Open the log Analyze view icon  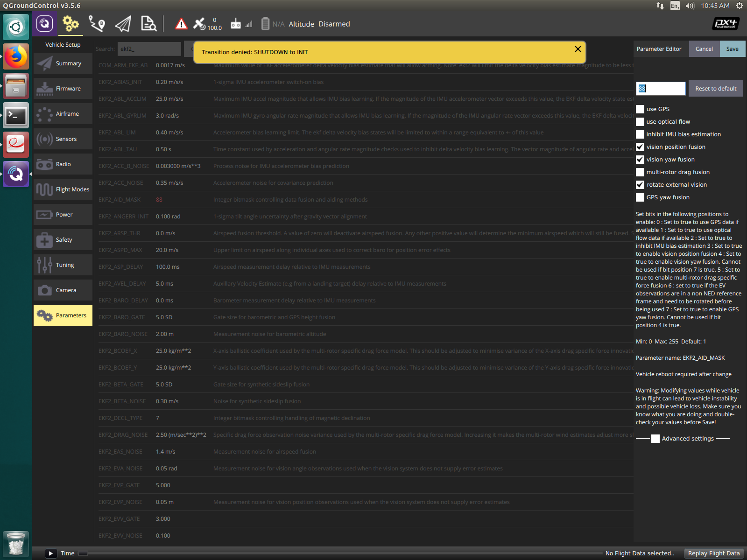point(148,24)
